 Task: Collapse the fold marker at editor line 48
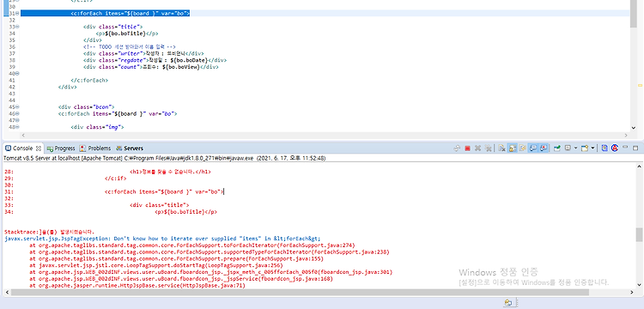click(17, 127)
